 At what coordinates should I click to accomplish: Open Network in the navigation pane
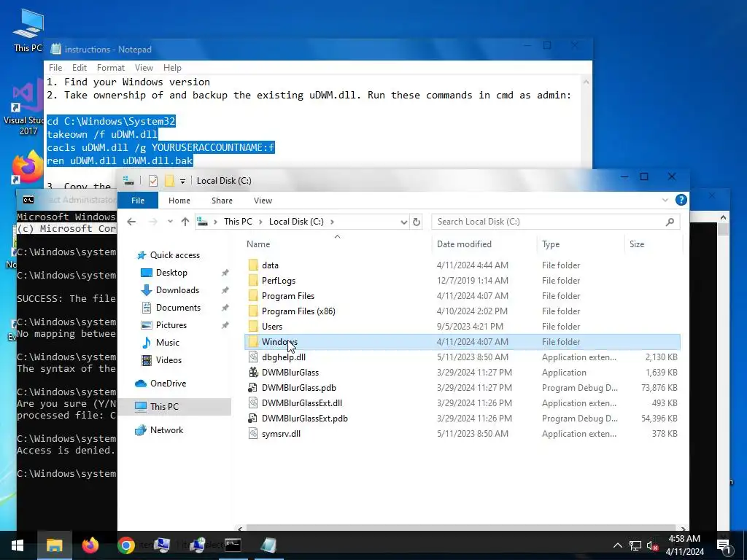coord(166,430)
